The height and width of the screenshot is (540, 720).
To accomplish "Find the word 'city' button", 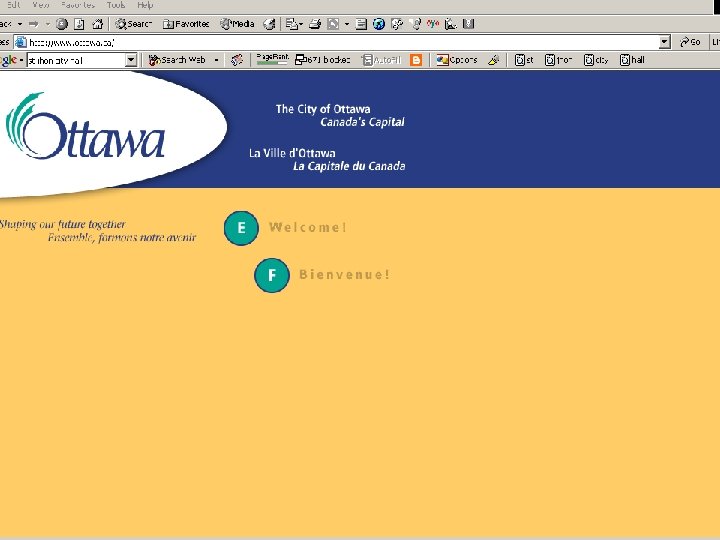I will pyautogui.click(x=596, y=60).
